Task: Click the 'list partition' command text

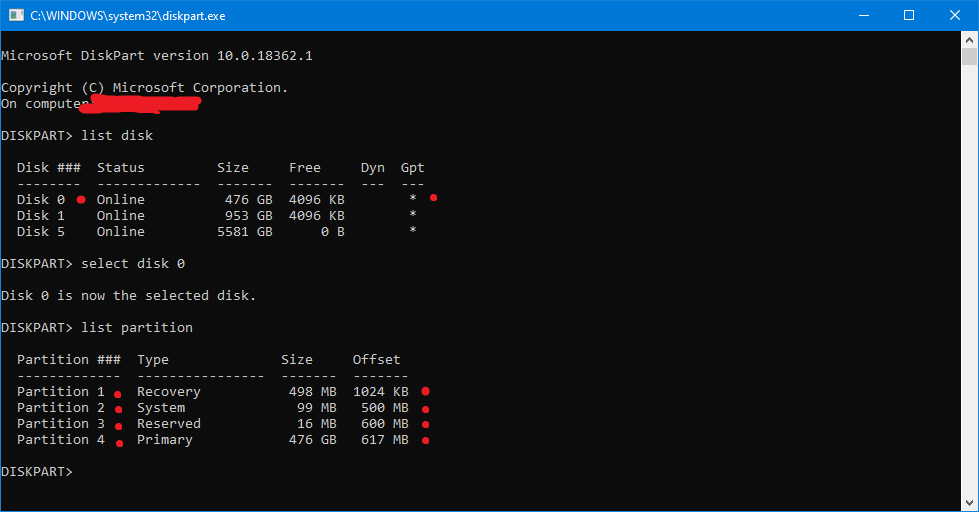Action: [137, 328]
